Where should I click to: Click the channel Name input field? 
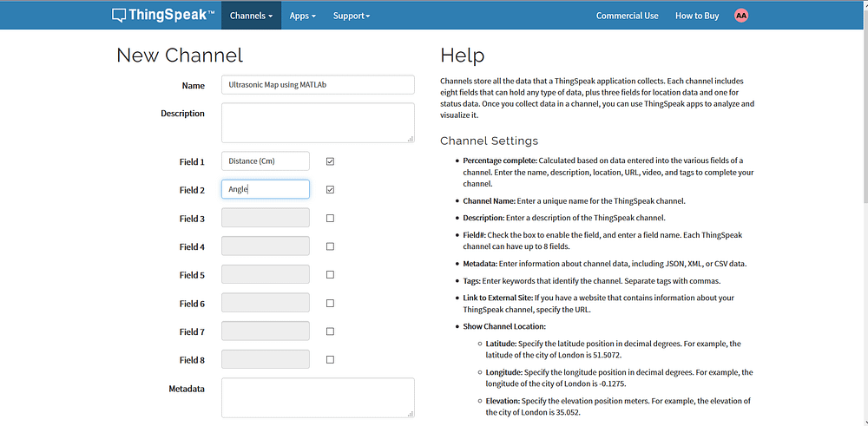point(318,85)
